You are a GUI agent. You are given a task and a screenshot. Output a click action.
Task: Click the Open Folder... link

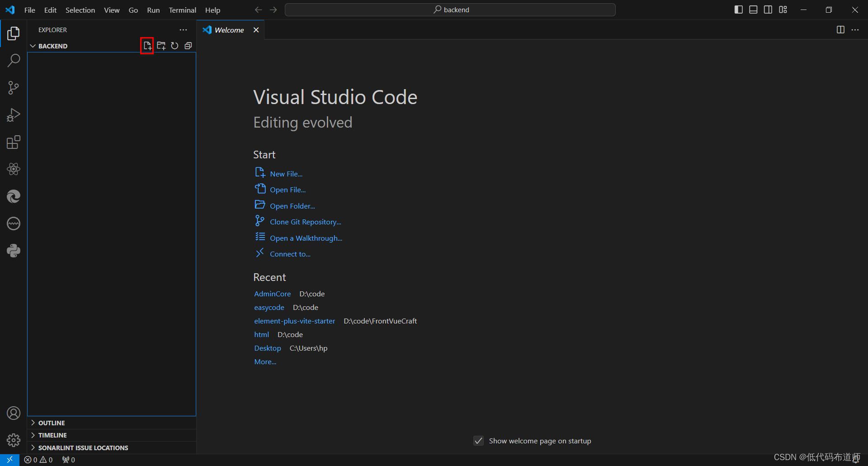tap(292, 206)
